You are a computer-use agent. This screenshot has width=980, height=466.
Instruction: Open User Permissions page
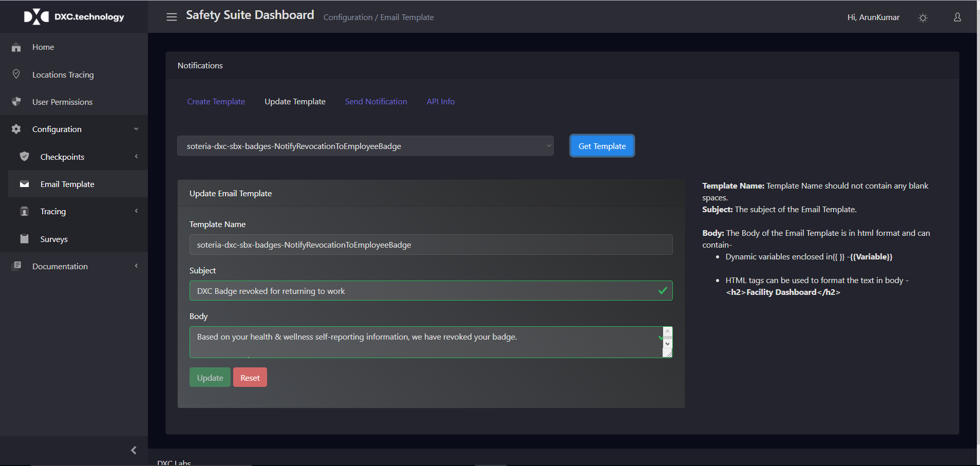pos(74,102)
